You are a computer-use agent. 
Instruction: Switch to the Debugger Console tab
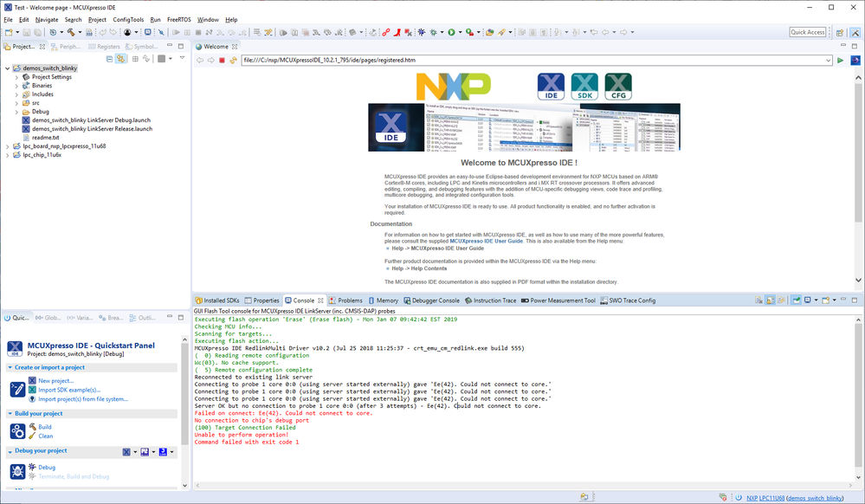click(431, 300)
